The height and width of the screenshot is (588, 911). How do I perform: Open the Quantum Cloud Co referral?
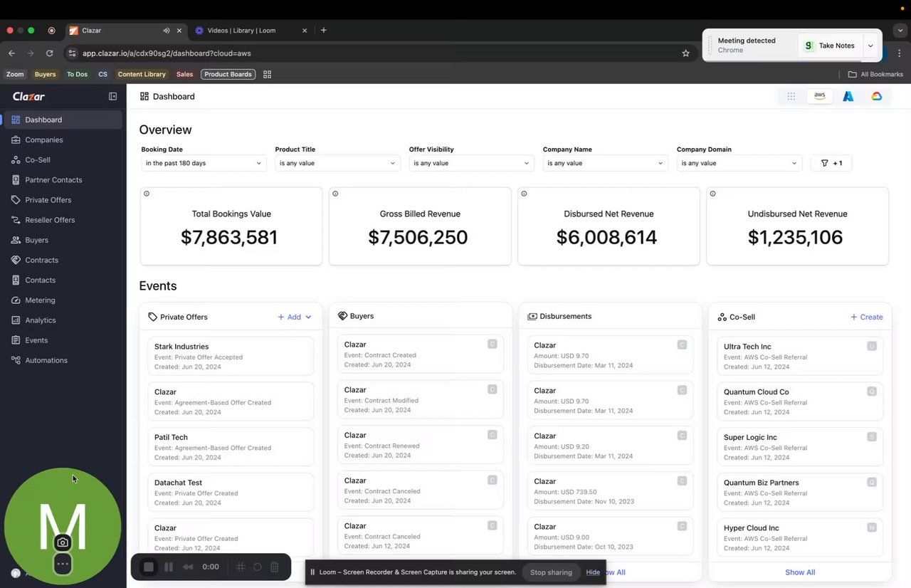pos(800,401)
